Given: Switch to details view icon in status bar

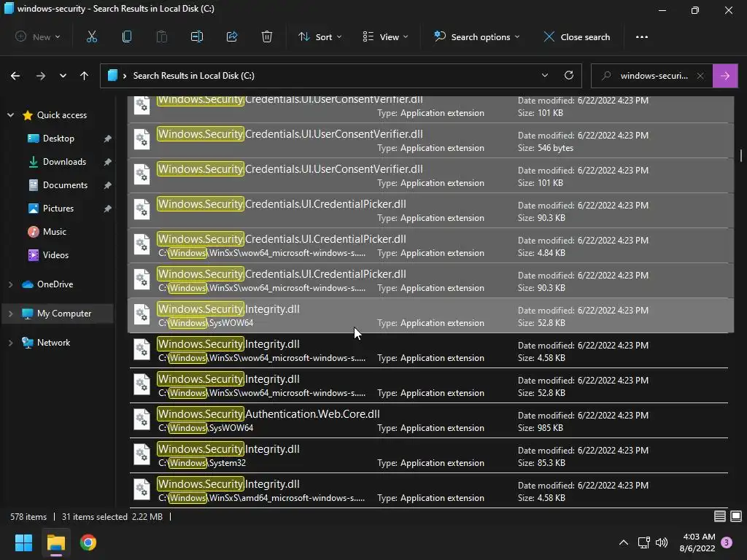Looking at the screenshot, I should point(720,516).
